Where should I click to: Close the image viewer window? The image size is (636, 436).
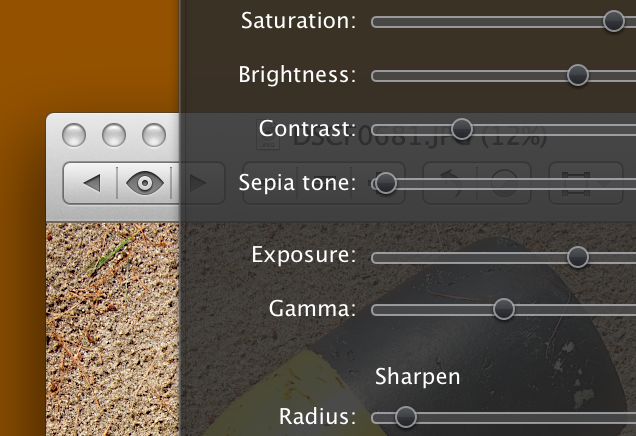pyautogui.click(x=74, y=134)
